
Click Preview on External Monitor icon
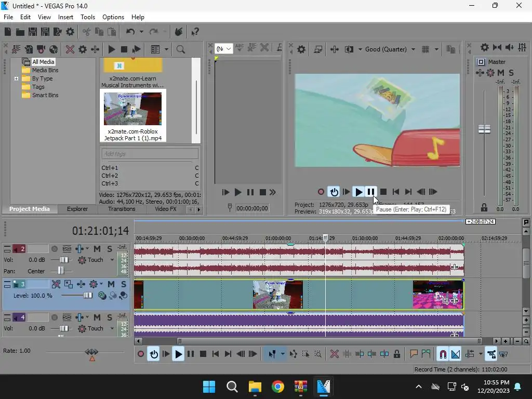318,49
